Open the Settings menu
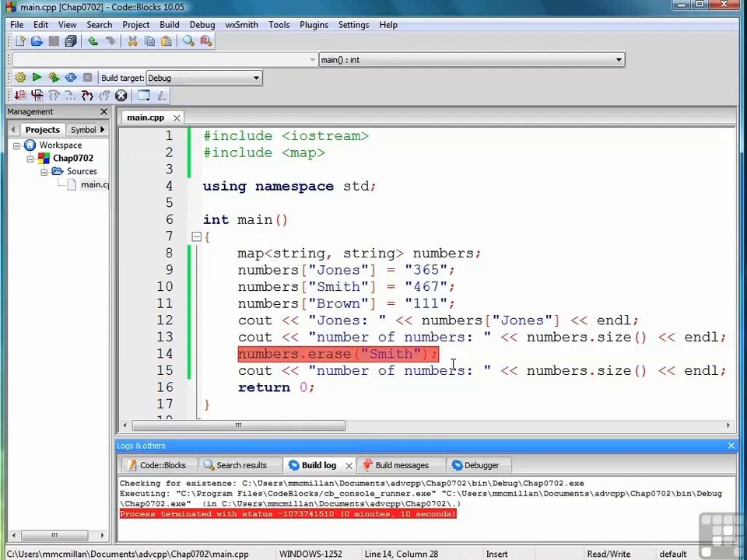747x560 pixels. coord(353,25)
